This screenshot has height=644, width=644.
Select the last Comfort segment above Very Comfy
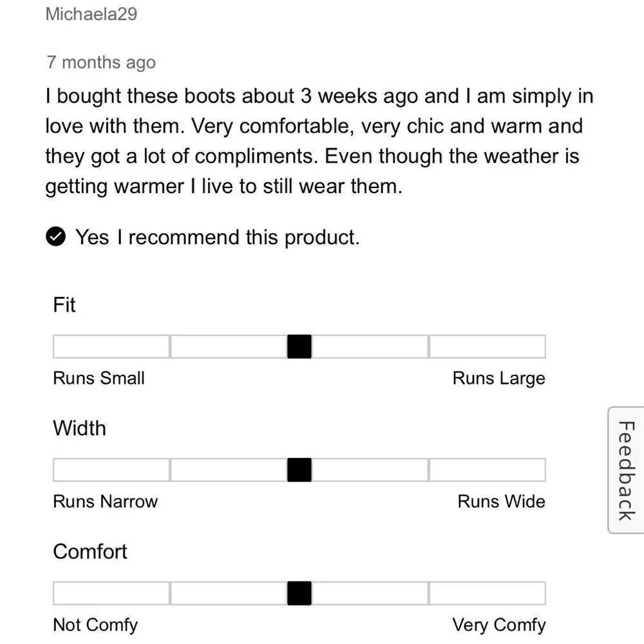(x=488, y=593)
